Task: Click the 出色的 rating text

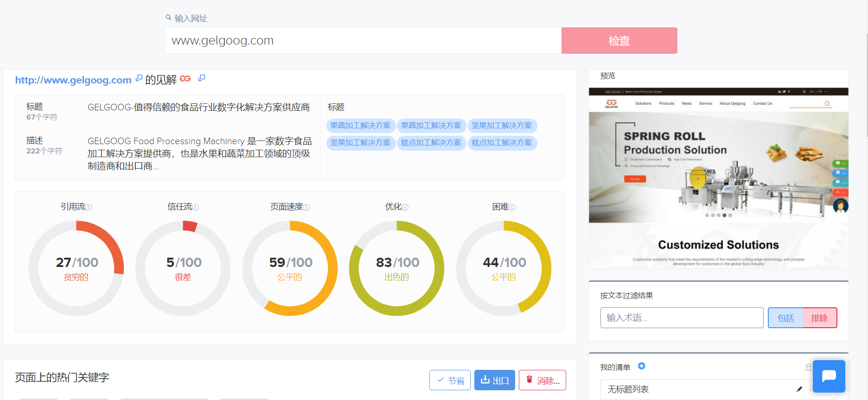Action: 397,277
